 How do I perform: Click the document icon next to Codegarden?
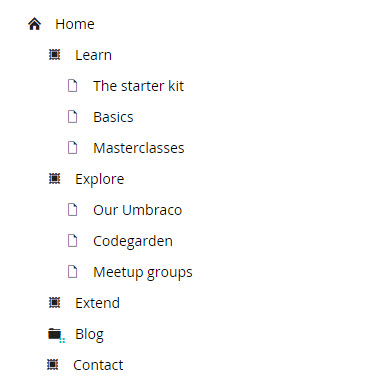coord(72,241)
